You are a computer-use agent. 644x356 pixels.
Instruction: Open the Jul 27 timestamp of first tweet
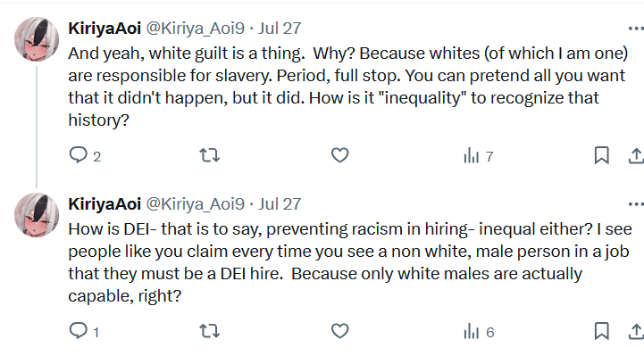click(x=280, y=29)
